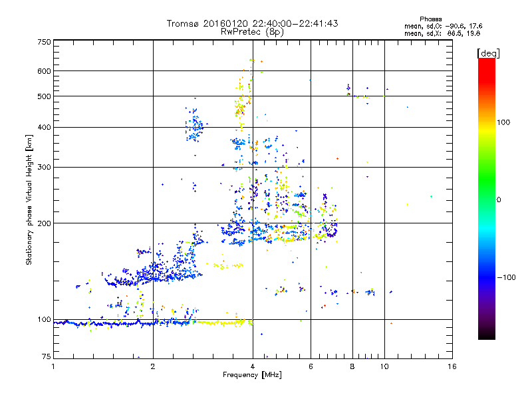Click the y-axis tick label "500"
This screenshot has width=532, height=399.
click(x=44, y=96)
